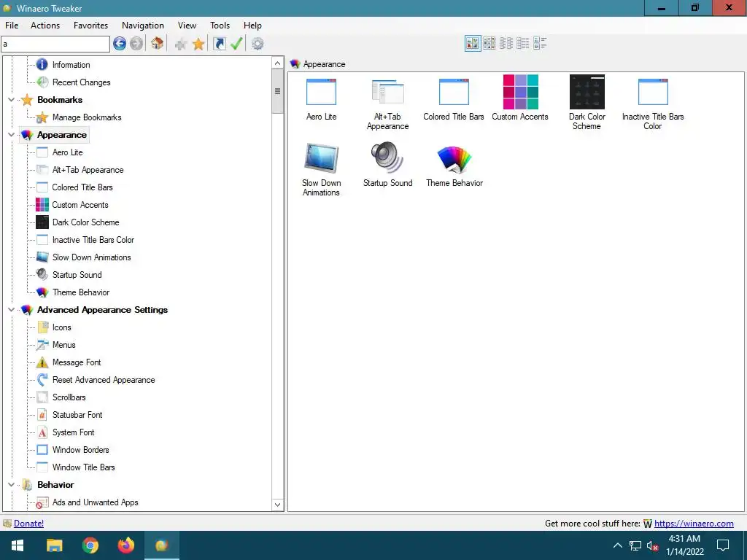Go to Home via the house icon
The image size is (747, 560).
tap(158, 44)
